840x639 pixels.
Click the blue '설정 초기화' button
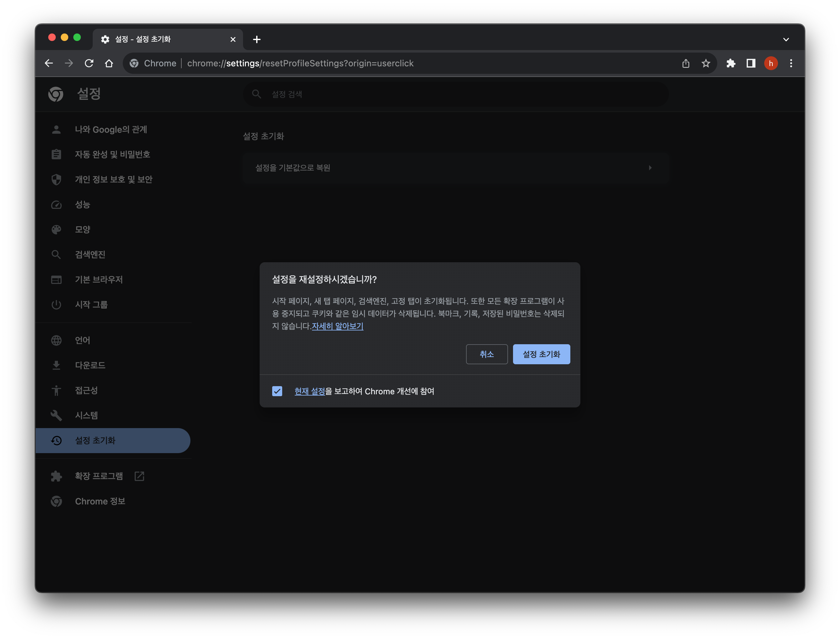click(x=541, y=354)
